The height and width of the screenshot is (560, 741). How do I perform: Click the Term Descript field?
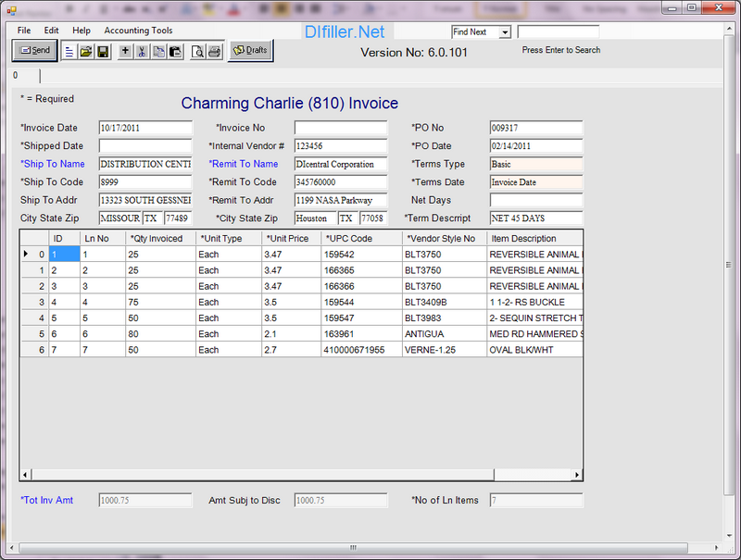(x=536, y=218)
